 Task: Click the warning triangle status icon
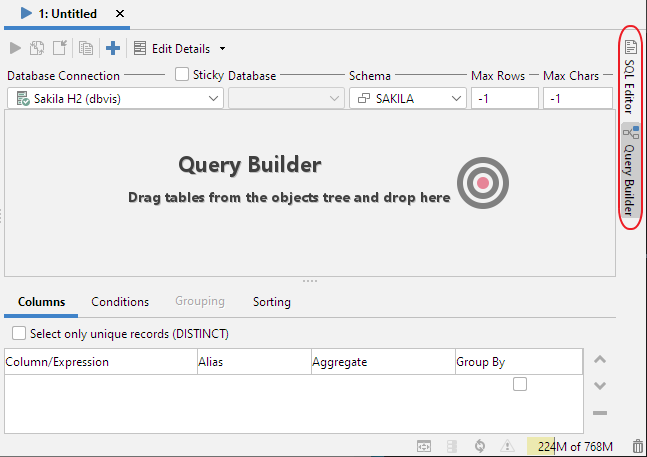[507, 446]
